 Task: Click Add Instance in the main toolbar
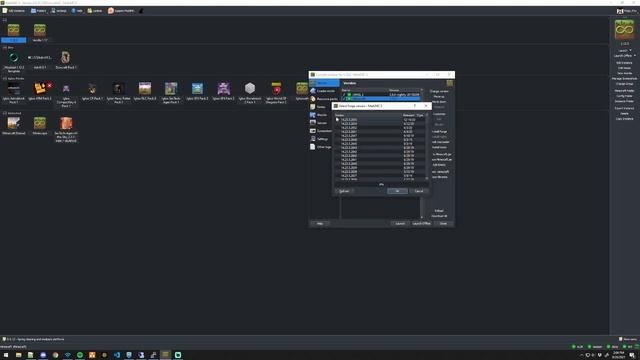(x=14, y=11)
